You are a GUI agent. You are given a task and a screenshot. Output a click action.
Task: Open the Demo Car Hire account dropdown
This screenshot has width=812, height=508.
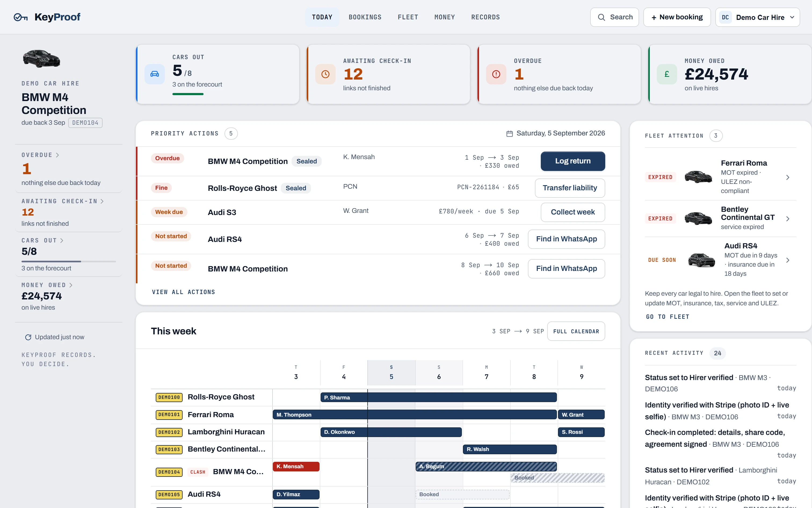coord(758,17)
